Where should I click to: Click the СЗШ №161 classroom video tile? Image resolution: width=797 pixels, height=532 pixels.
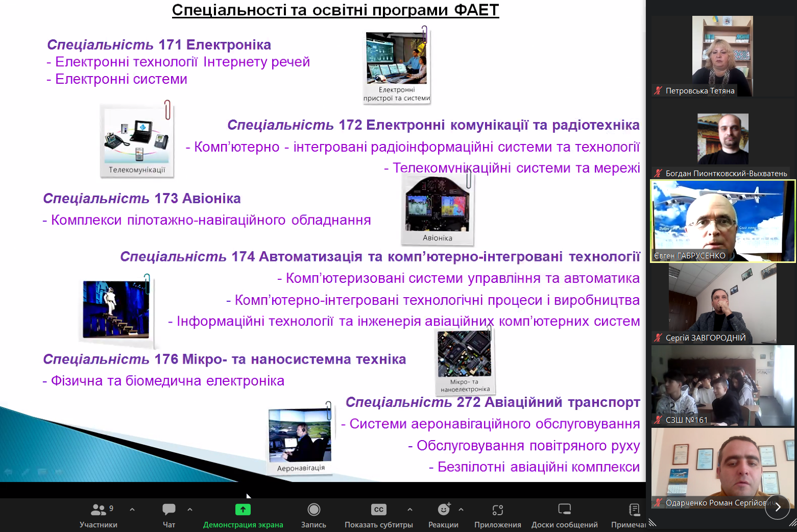point(722,385)
